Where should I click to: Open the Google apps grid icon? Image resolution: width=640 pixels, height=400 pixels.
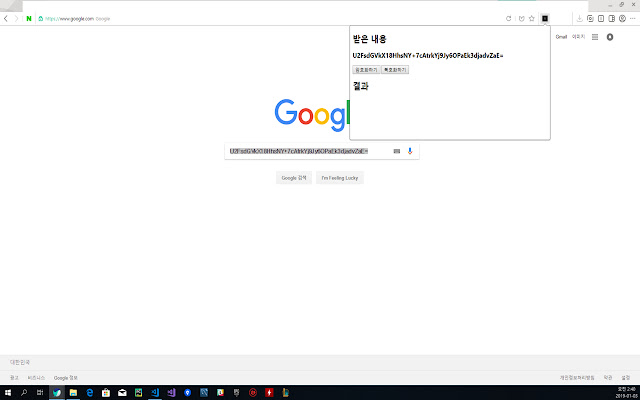click(595, 37)
